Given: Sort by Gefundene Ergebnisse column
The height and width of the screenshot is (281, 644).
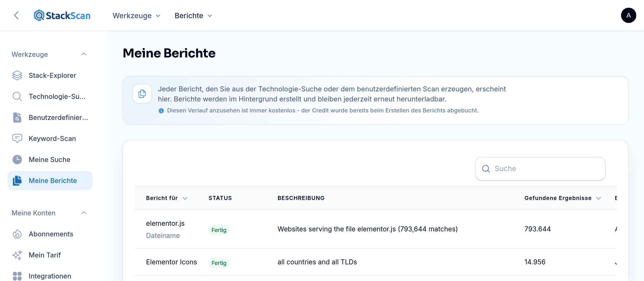Looking at the screenshot, I should coord(563,198).
